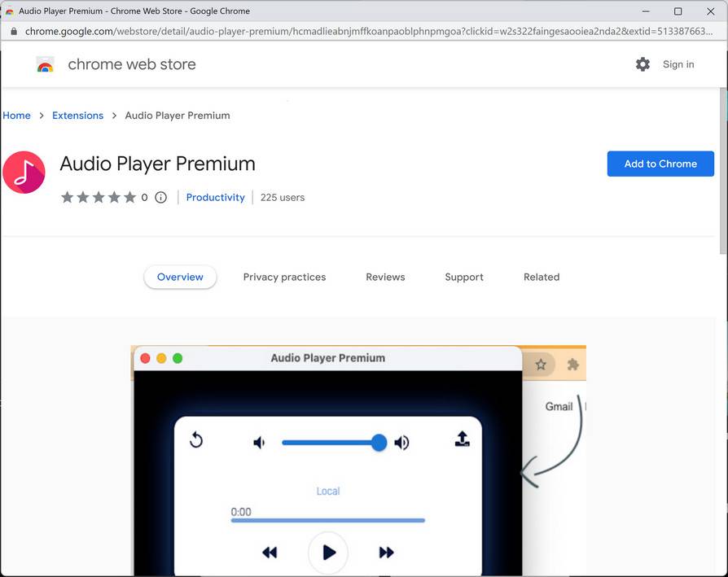The width and height of the screenshot is (728, 577).
Task: Open the rating info circle icon
Action: point(160,198)
